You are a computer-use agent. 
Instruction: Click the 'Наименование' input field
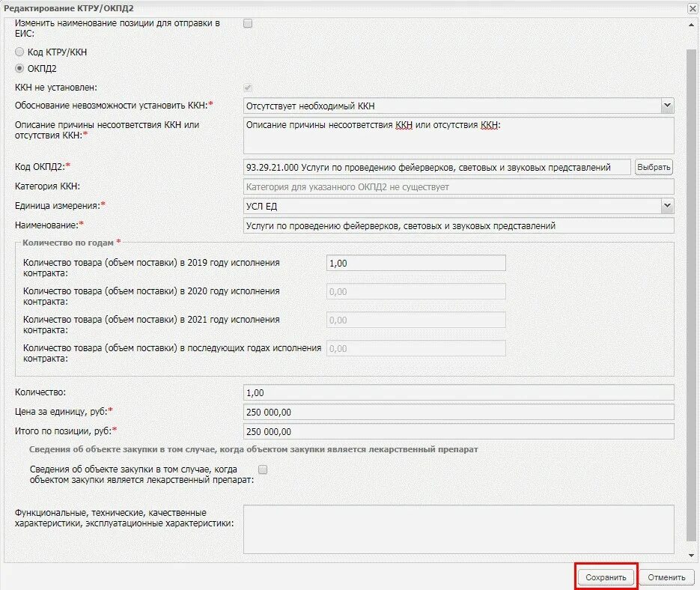coord(458,225)
